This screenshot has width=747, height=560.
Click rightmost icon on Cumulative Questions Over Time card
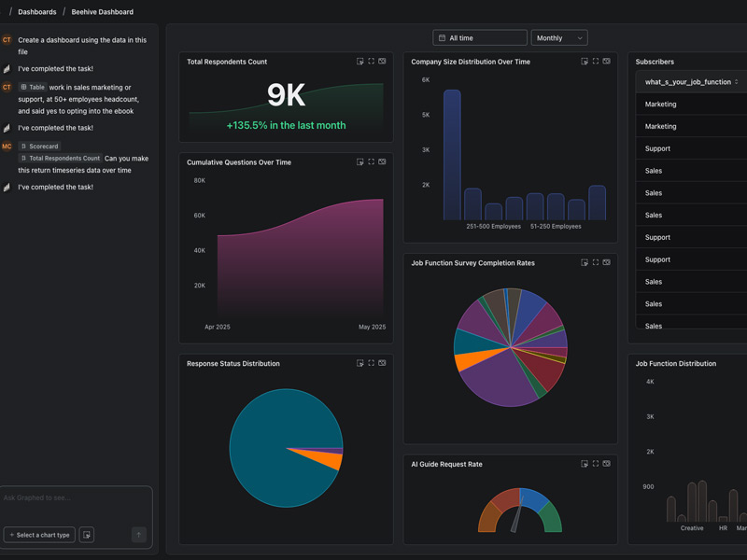pyautogui.click(x=382, y=161)
